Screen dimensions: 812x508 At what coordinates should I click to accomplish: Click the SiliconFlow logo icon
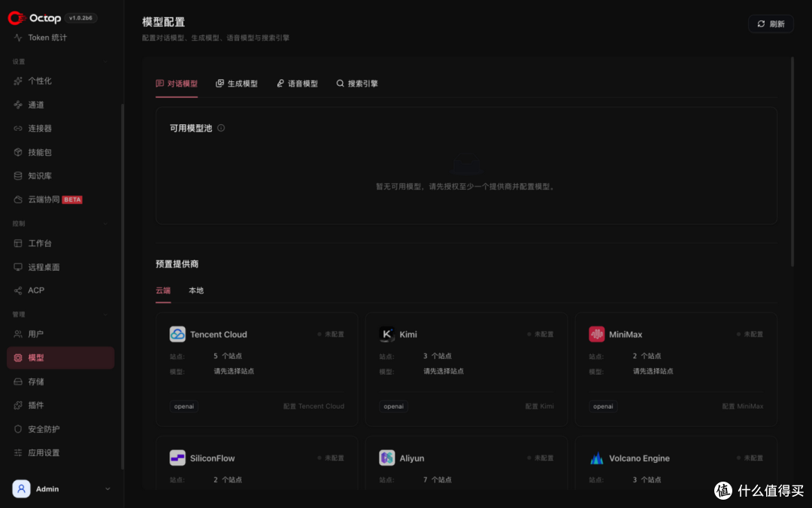tap(177, 458)
